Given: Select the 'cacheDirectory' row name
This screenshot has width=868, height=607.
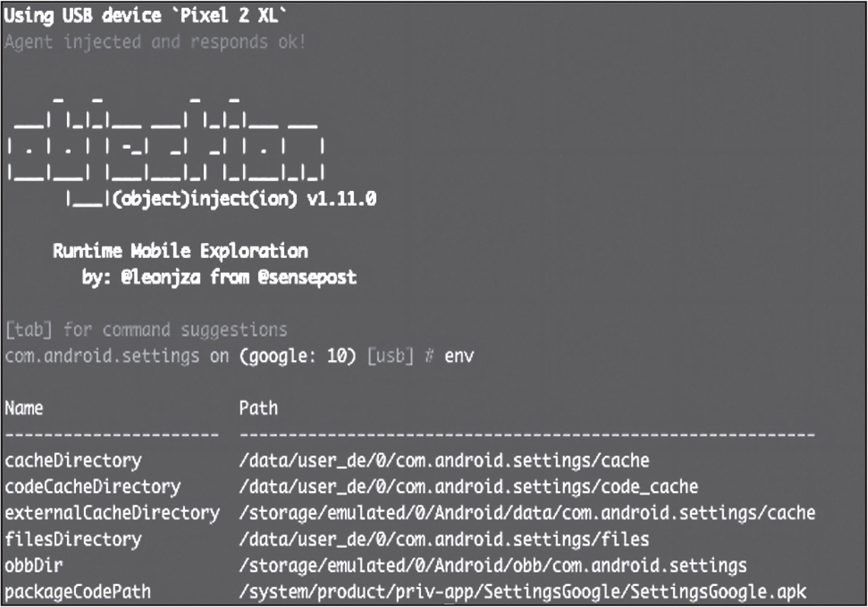Looking at the screenshot, I should click(x=73, y=461).
